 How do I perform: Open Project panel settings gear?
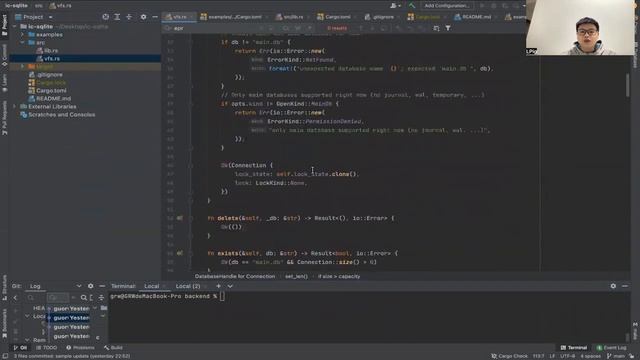click(x=143, y=17)
